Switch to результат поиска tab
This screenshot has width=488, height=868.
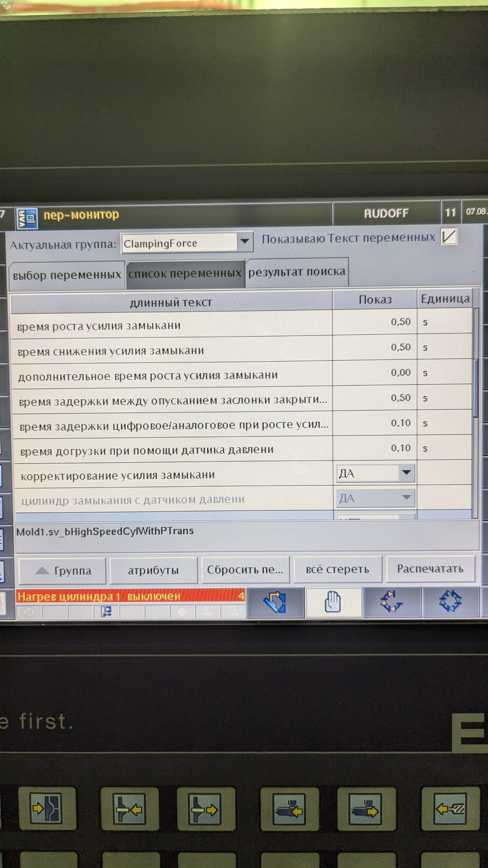click(x=297, y=272)
